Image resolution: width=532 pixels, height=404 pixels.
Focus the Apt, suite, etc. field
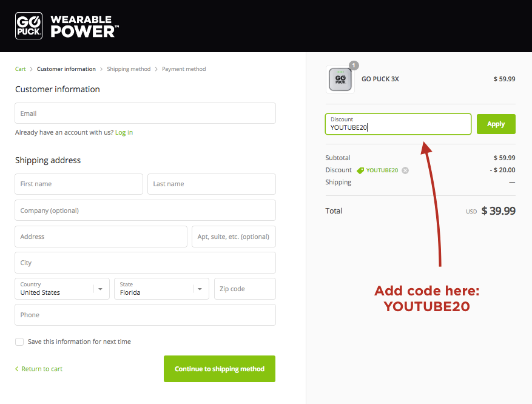click(234, 237)
